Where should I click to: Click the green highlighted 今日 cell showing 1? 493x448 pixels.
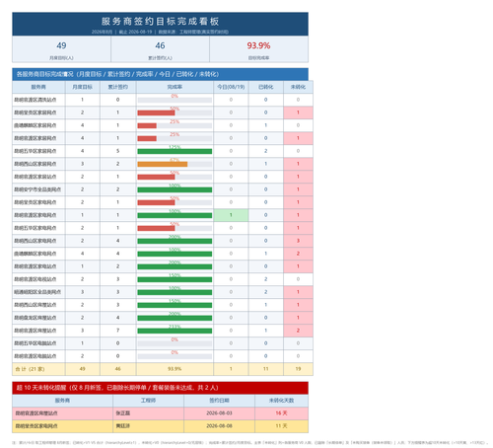(x=231, y=215)
